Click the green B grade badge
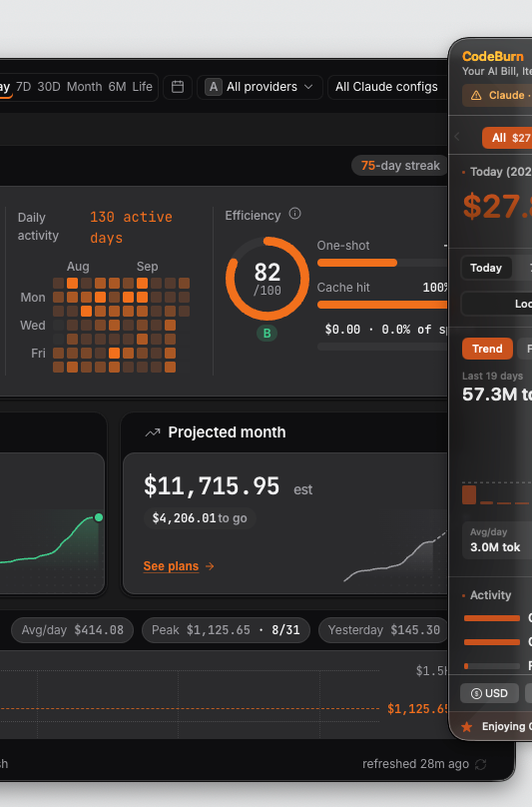532x807 pixels. tap(267, 333)
